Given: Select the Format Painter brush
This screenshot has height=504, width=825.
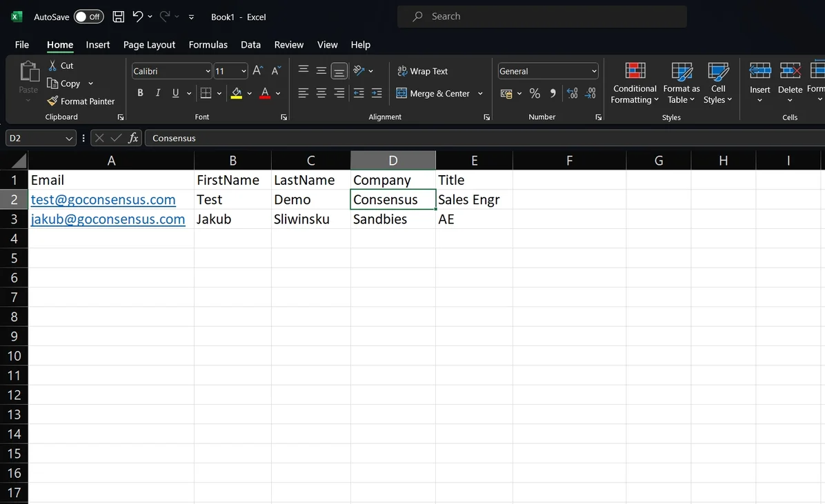Looking at the screenshot, I should 81,101.
